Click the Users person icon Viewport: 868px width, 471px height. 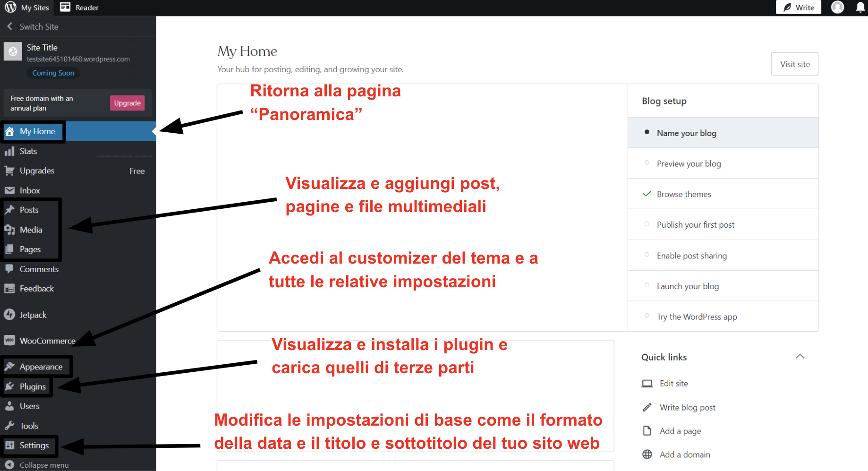coord(9,406)
